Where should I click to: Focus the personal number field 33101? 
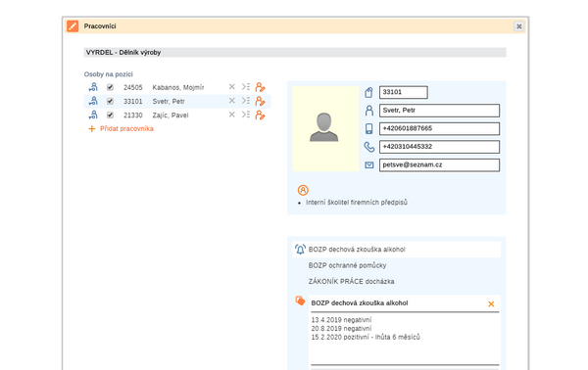point(404,92)
